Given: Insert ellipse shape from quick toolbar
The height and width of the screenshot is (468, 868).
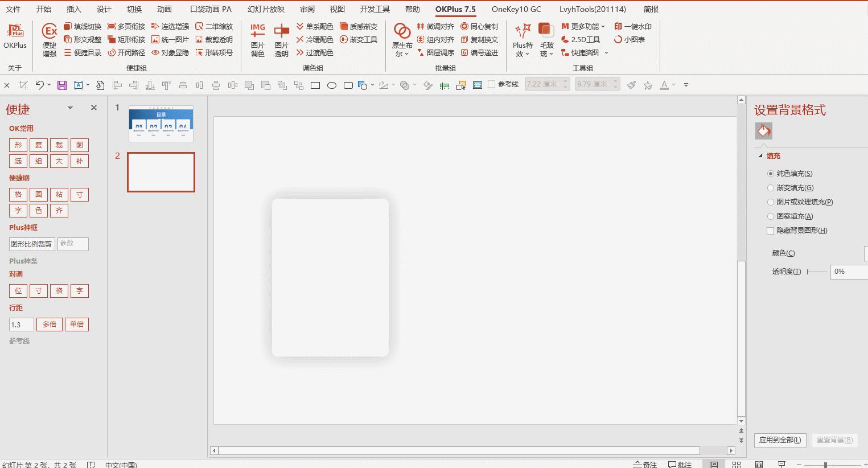Looking at the screenshot, I should tap(332, 85).
